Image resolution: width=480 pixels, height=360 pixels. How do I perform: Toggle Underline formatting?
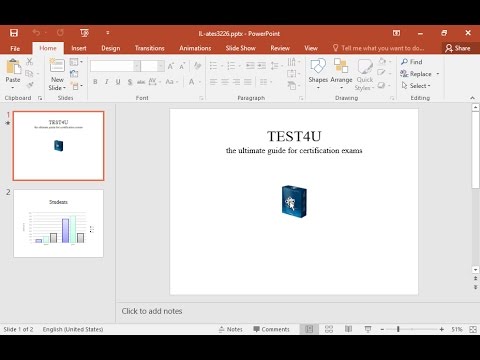[118, 82]
